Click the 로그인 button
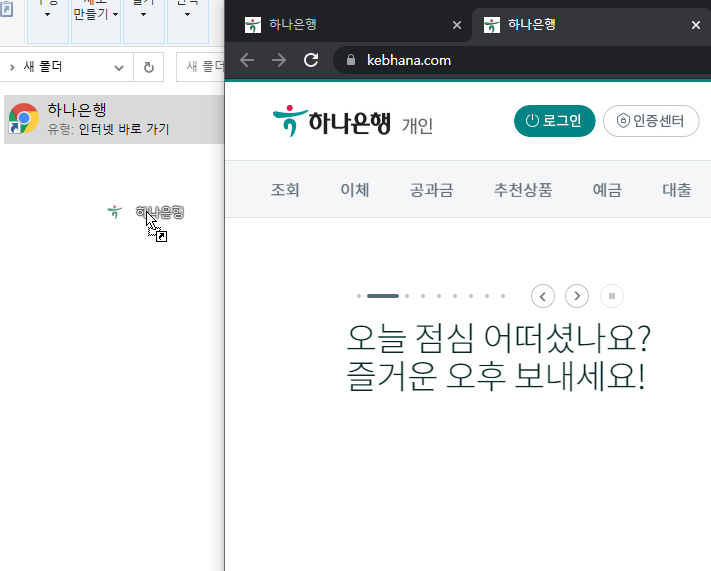Viewport: 711px width, 571px height. tap(554, 121)
